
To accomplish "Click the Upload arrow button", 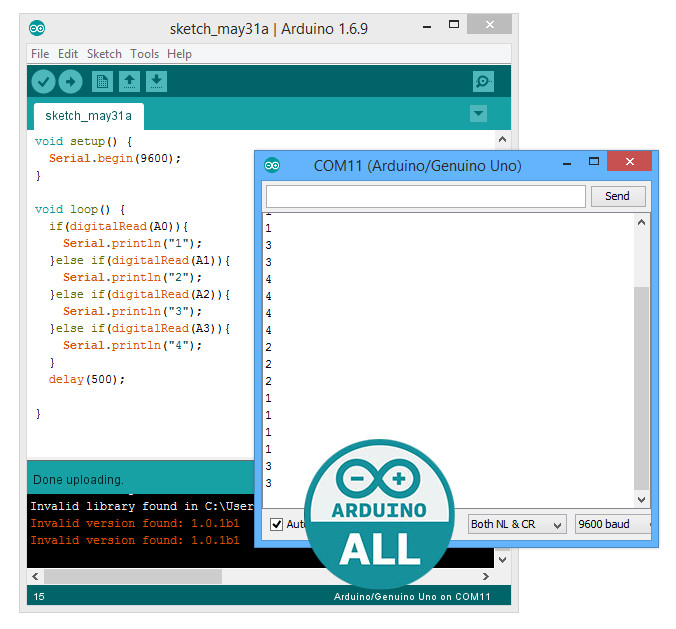I will click(70, 81).
